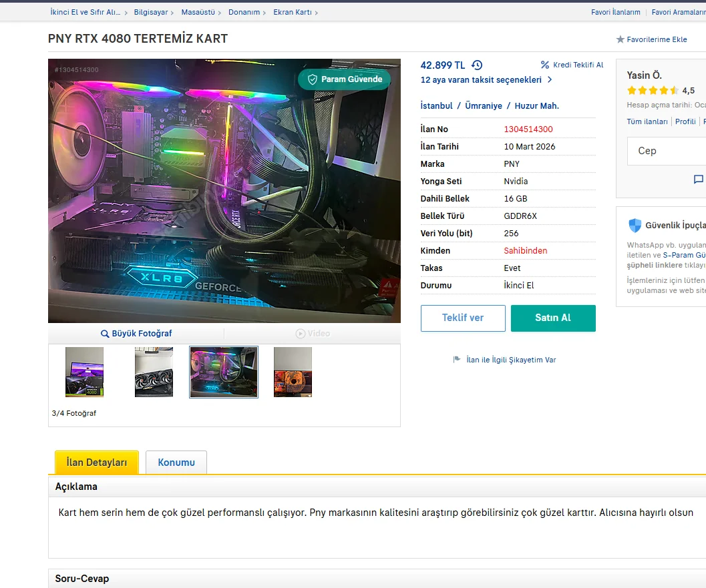Click the listing date 10 Mart 2026
This screenshot has width=706, height=588.
[530, 147]
